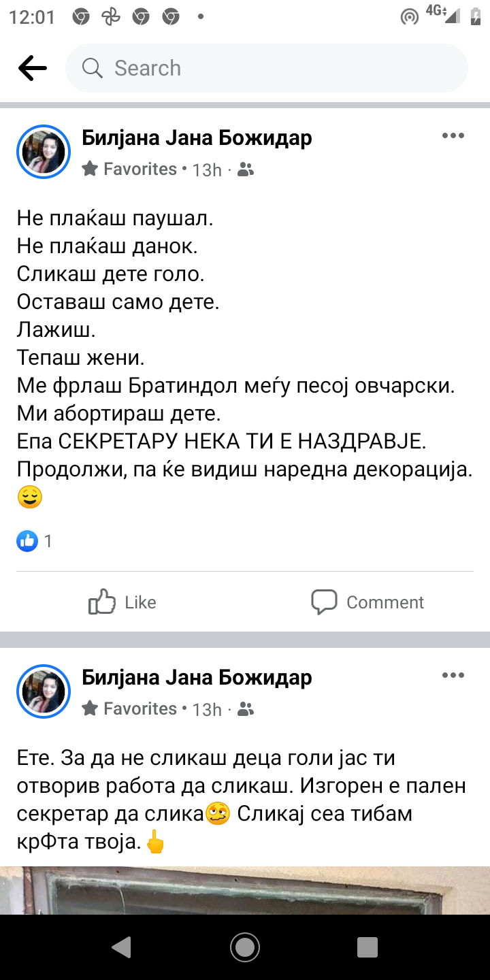Open first post's profile picture
The height and width of the screenshot is (980, 490).
pyautogui.click(x=44, y=152)
